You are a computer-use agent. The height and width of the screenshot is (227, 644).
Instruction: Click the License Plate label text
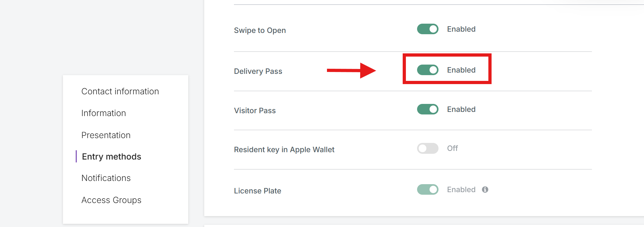(x=258, y=191)
